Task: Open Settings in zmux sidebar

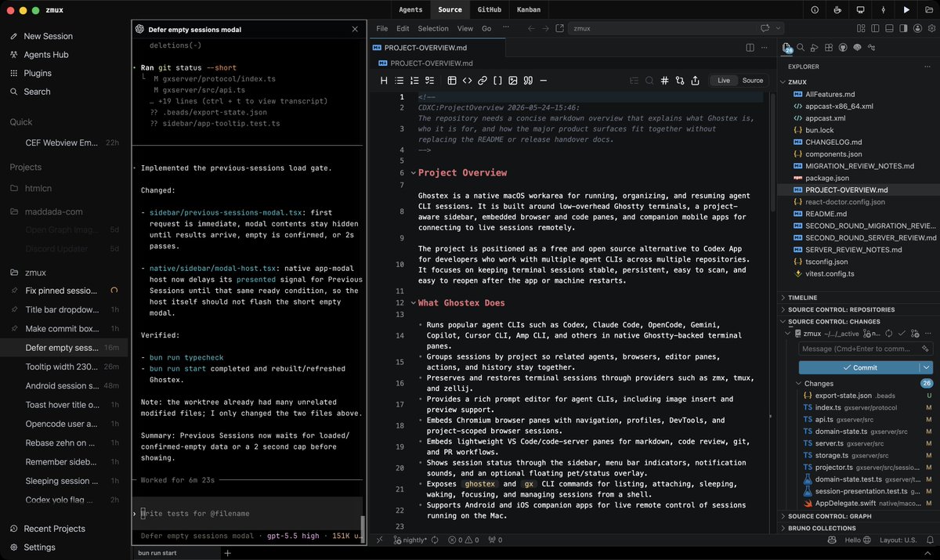Action: tap(39, 547)
